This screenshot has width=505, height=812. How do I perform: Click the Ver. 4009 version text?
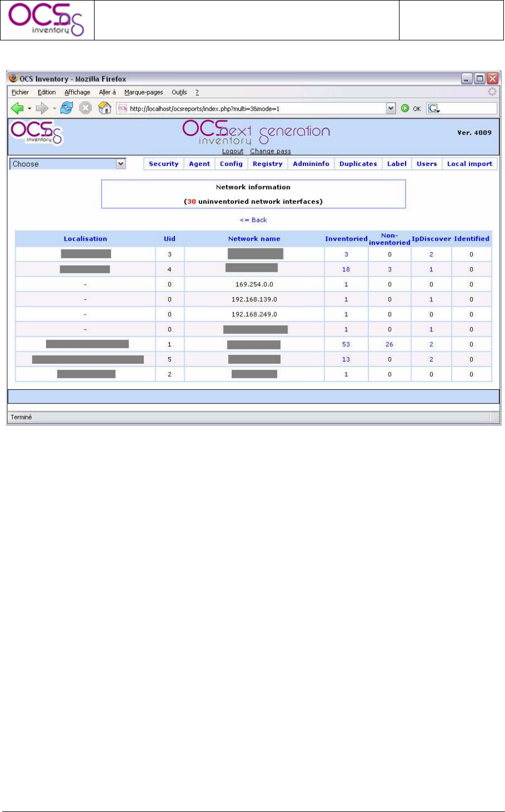[x=474, y=133]
